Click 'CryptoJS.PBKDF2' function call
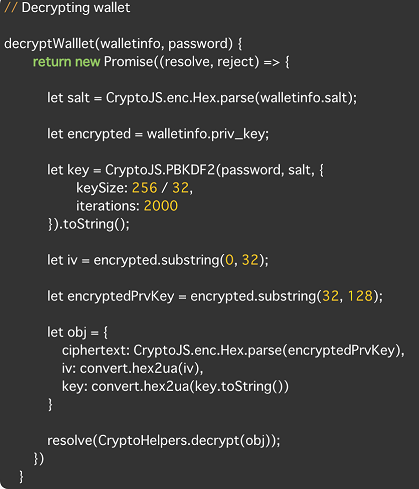 click(160, 170)
